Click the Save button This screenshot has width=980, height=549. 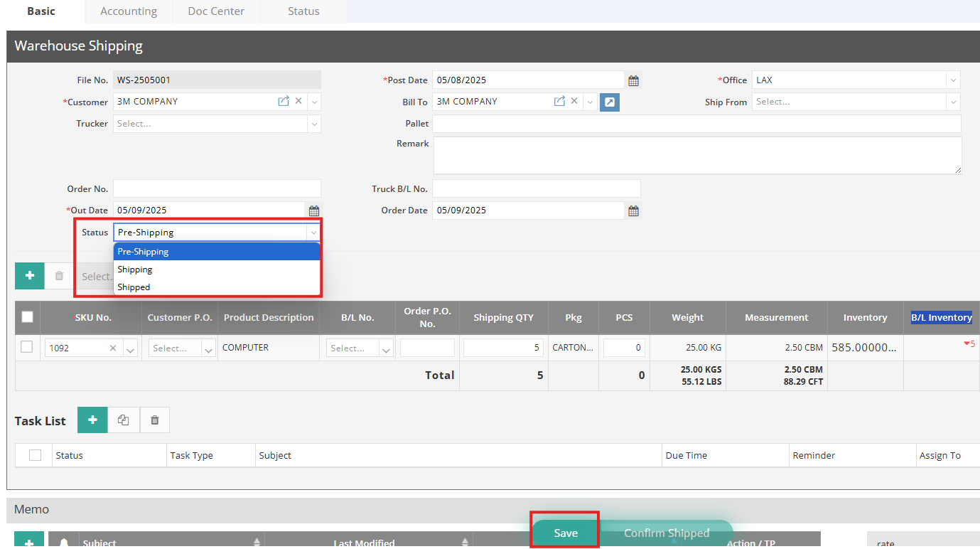(566, 533)
